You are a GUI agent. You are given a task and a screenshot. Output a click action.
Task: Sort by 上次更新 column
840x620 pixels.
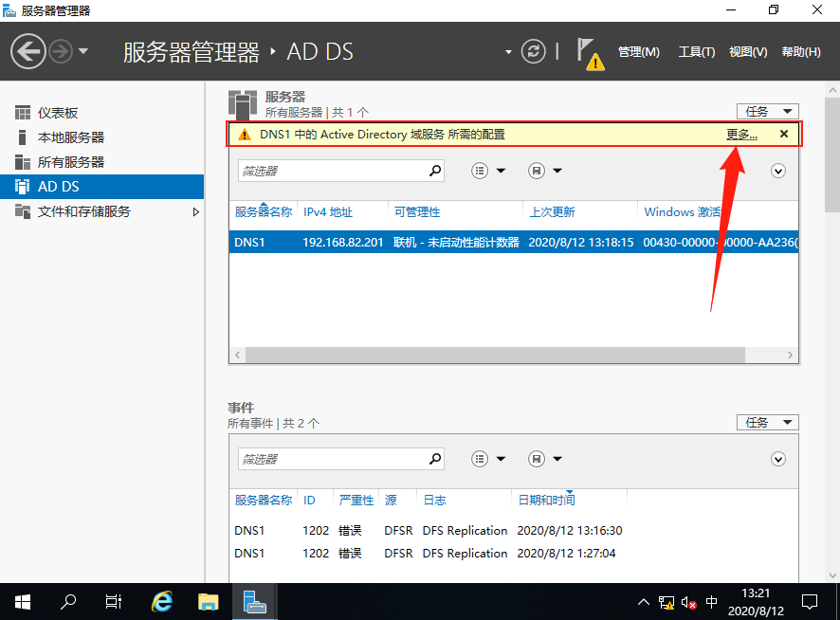[x=552, y=212]
